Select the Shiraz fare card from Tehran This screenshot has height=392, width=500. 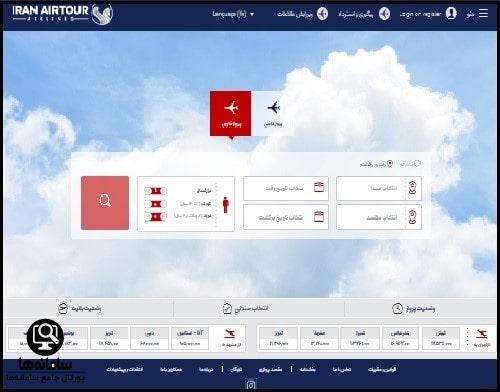point(360,338)
